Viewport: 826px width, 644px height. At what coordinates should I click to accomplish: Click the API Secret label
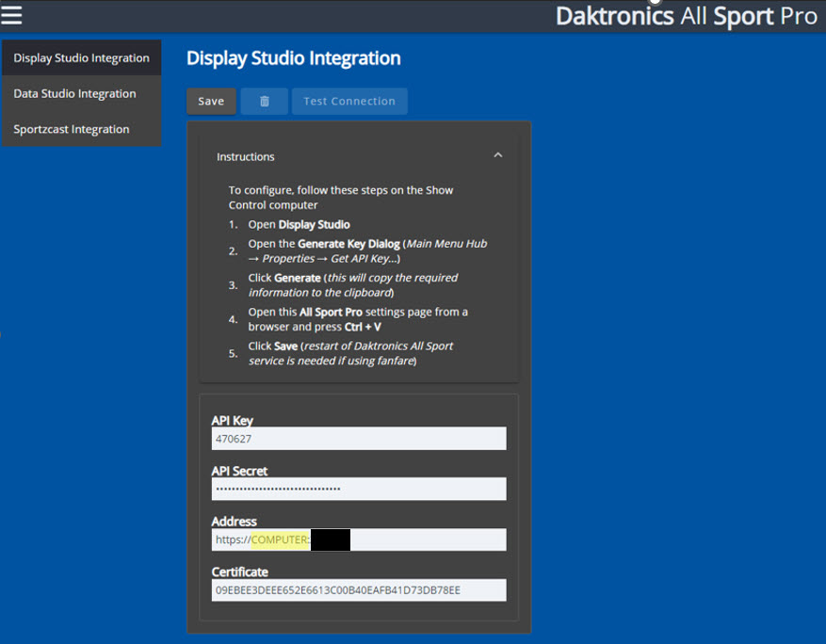240,471
